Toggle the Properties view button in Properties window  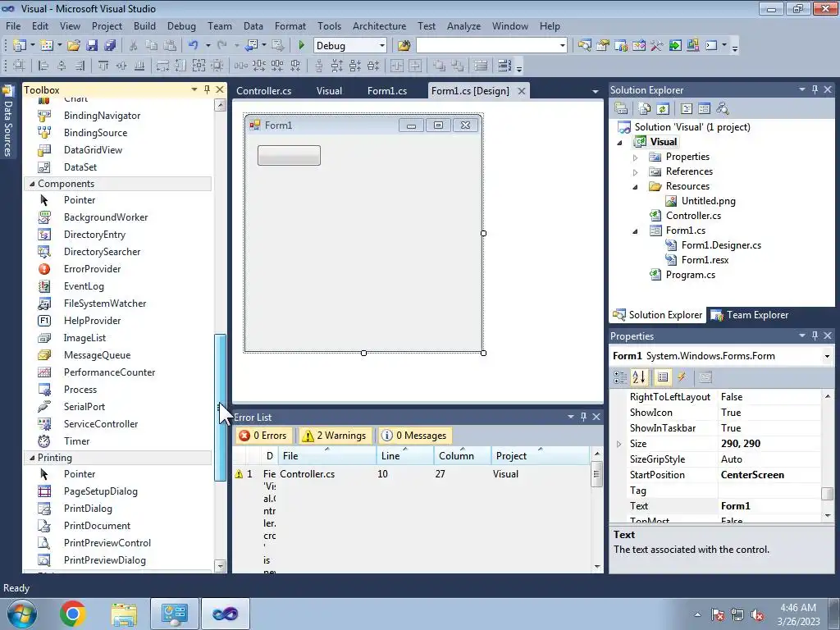coord(663,377)
